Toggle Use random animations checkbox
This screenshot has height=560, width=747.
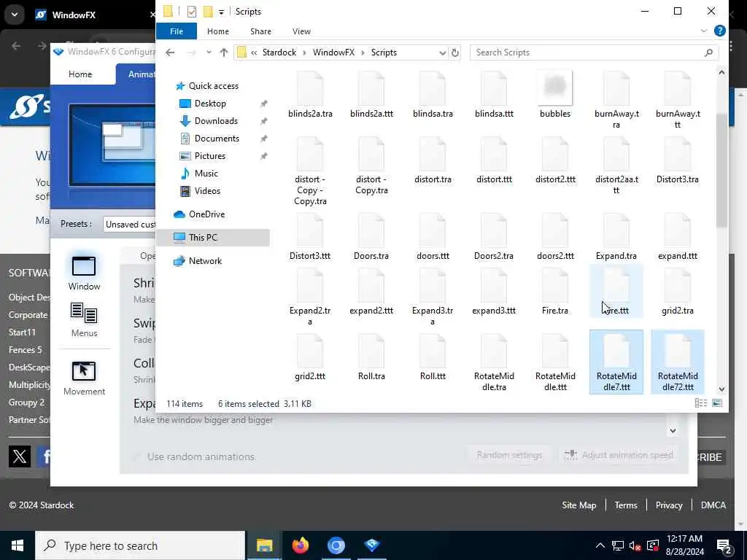[x=136, y=456]
